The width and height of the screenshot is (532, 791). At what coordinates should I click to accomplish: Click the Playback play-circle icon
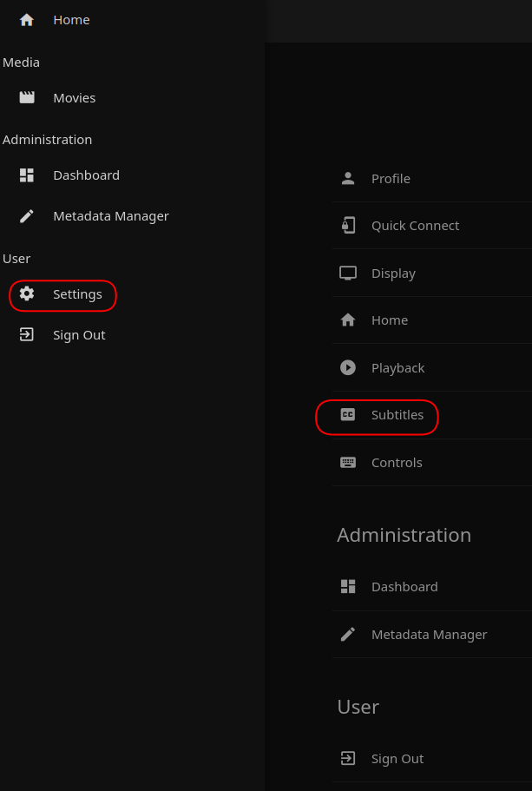tap(348, 368)
